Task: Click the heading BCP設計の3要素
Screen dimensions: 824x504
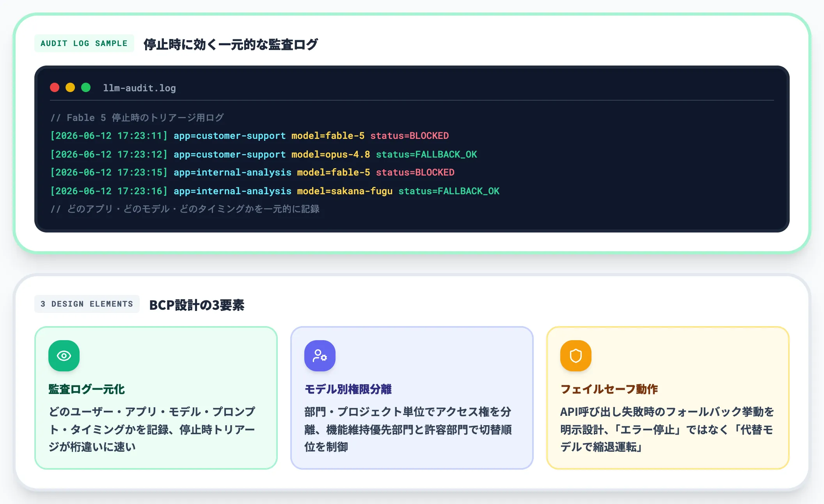Action: (x=197, y=305)
